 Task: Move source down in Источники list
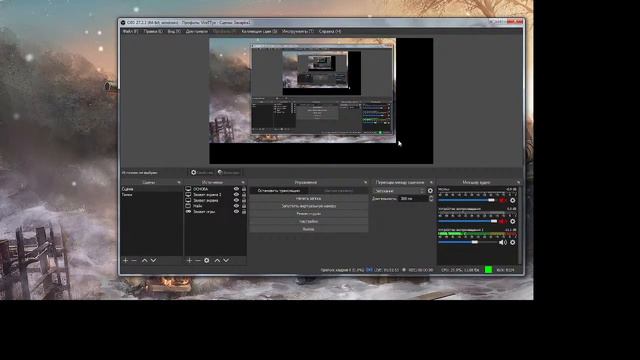226,260
